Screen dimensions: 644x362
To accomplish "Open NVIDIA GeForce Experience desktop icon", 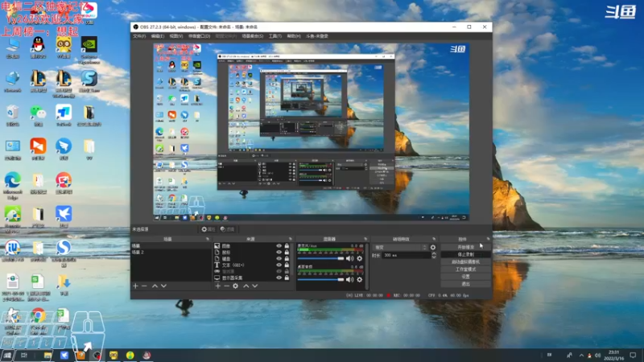I will pyautogui.click(x=89, y=50).
